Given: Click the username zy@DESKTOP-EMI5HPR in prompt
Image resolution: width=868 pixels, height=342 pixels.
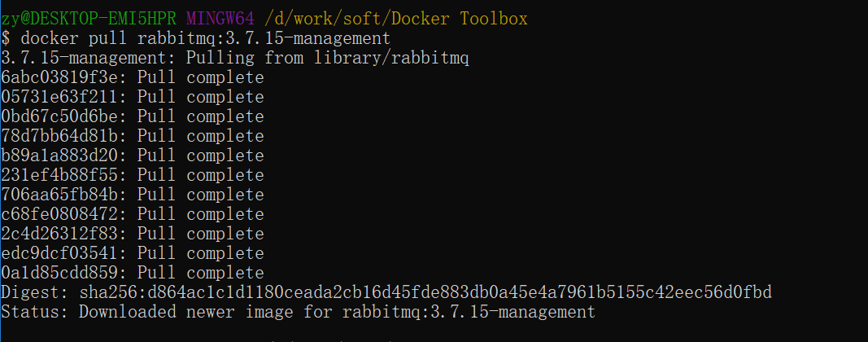Looking at the screenshot, I should click(x=88, y=19).
